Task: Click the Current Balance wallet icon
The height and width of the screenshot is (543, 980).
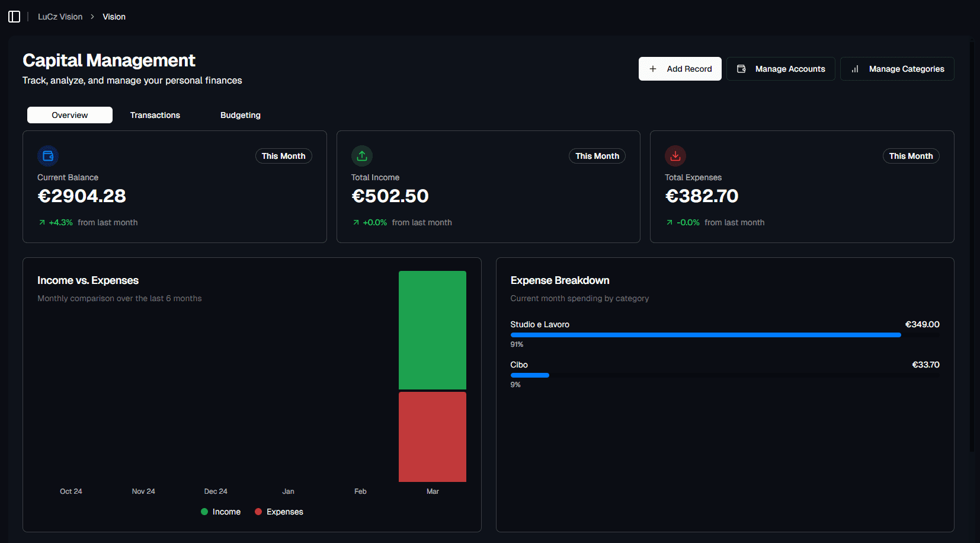Action: coord(48,156)
